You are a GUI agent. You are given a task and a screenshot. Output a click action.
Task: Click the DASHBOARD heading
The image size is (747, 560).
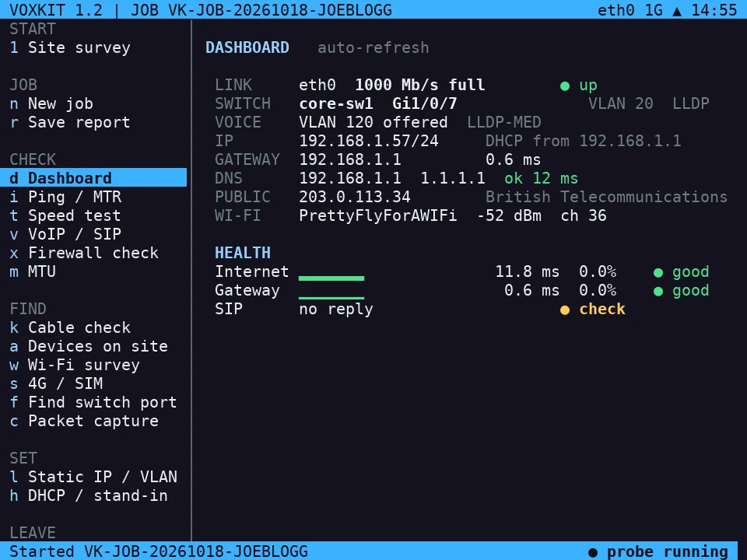point(247,47)
